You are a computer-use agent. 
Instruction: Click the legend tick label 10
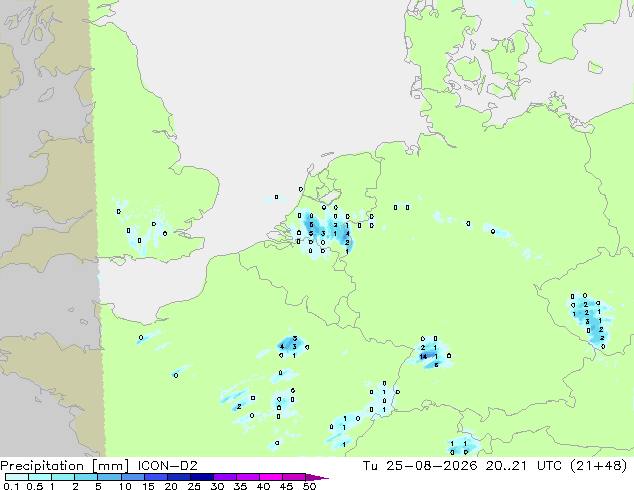click(x=125, y=486)
